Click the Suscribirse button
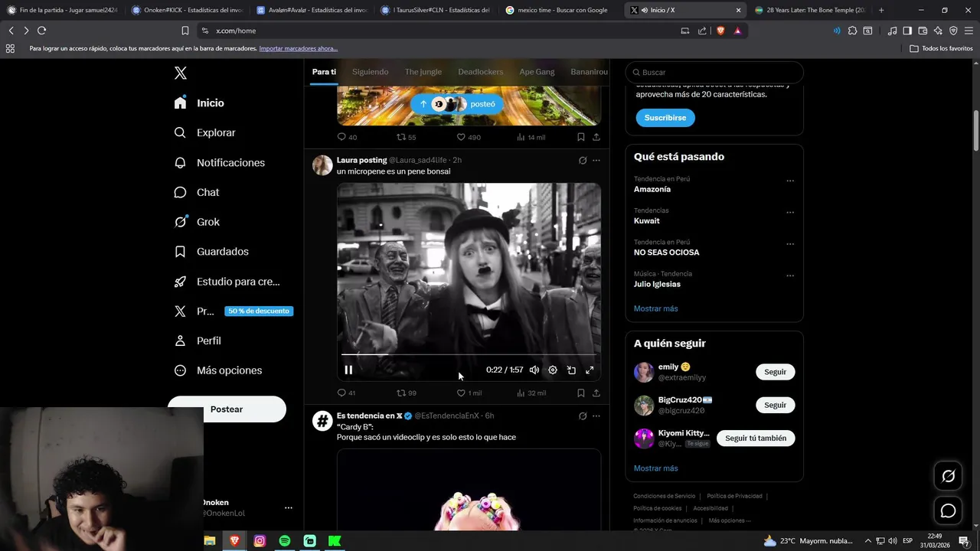Image resolution: width=980 pixels, height=551 pixels. pos(665,118)
